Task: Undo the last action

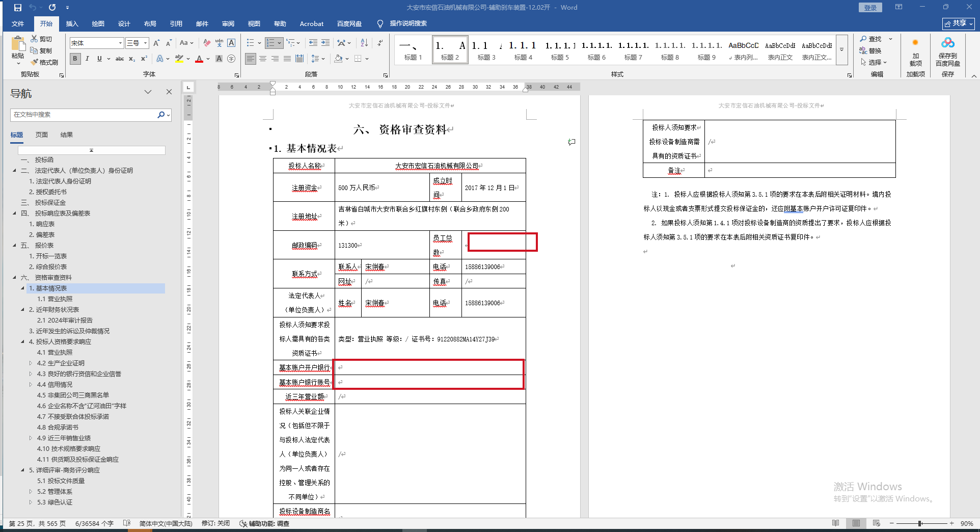Action: pyautogui.click(x=33, y=8)
